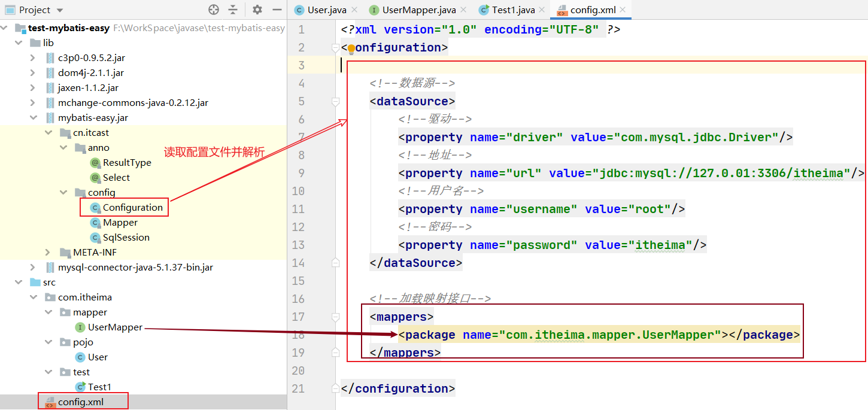Switch to the Test1.java tab

pyautogui.click(x=513, y=10)
